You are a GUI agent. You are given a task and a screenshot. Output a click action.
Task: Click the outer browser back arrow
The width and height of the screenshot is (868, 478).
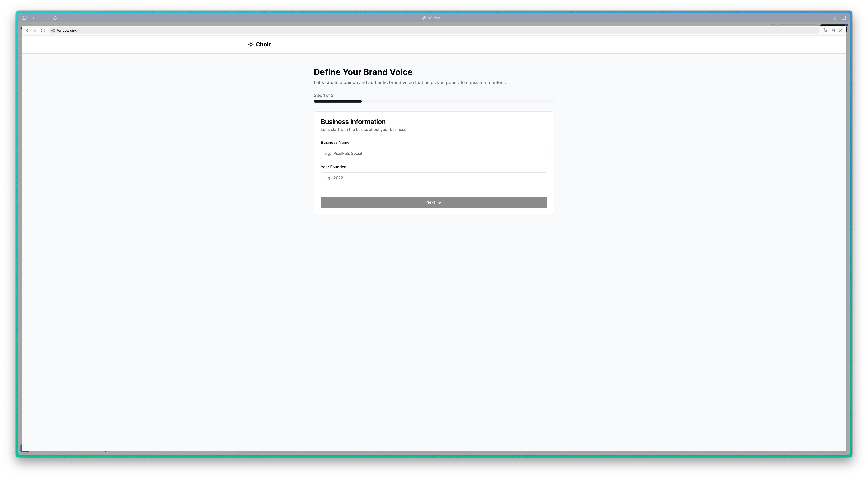(x=34, y=18)
